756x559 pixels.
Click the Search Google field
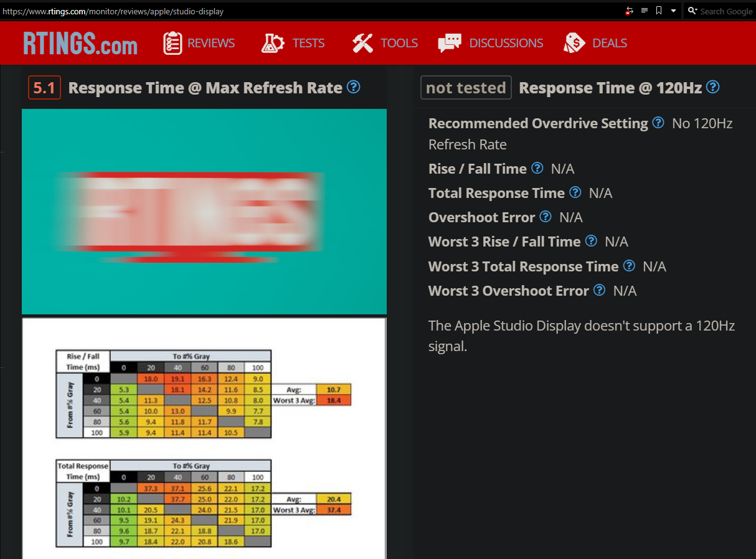tap(725, 11)
